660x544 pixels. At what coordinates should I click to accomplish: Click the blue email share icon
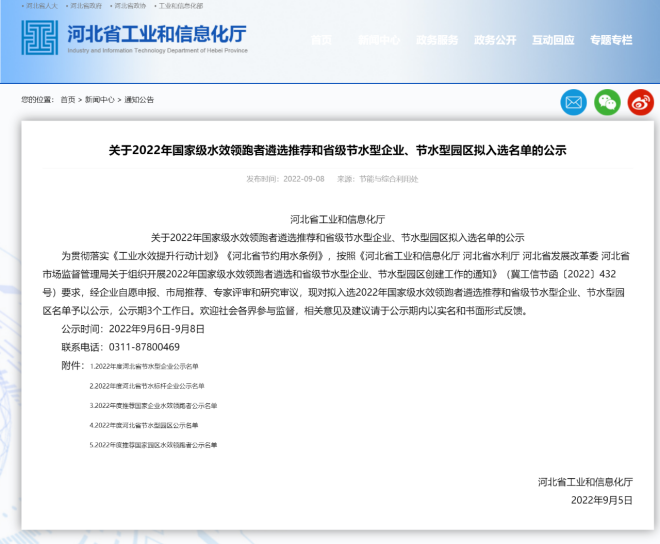point(573,101)
